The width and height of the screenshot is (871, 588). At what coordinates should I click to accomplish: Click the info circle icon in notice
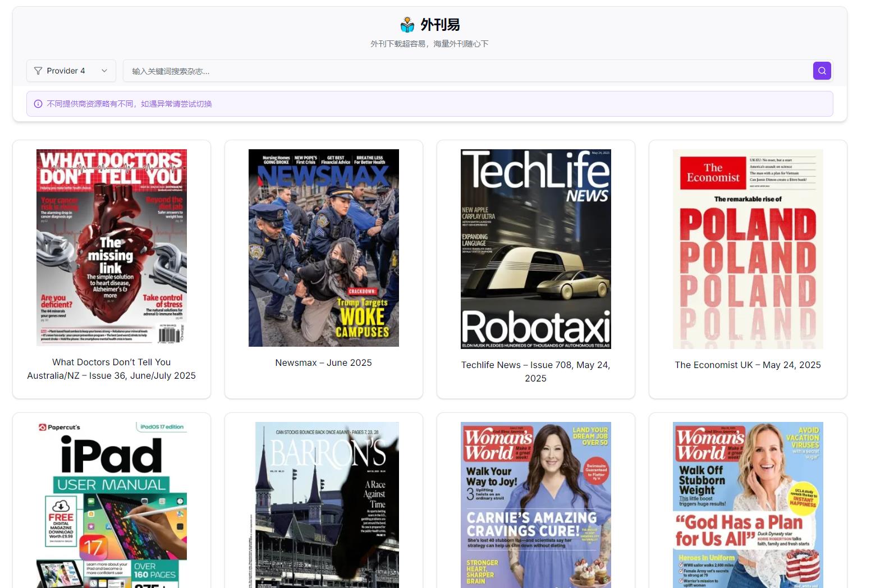click(38, 104)
